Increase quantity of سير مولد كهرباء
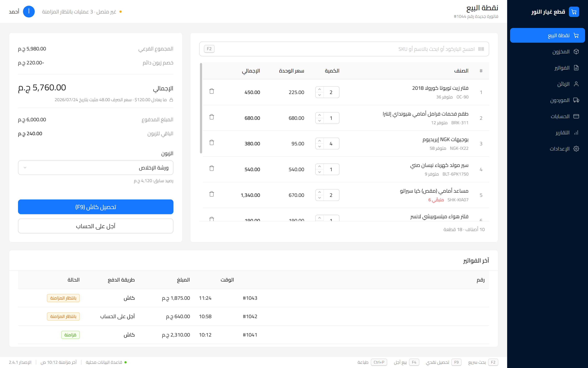This screenshot has height=368, width=588. [320, 167]
